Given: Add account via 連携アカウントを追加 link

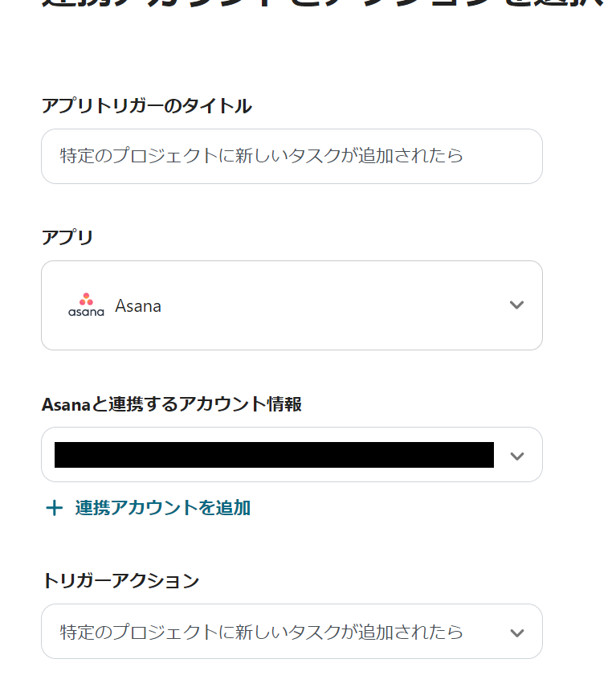Looking at the screenshot, I should coord(162,508).
